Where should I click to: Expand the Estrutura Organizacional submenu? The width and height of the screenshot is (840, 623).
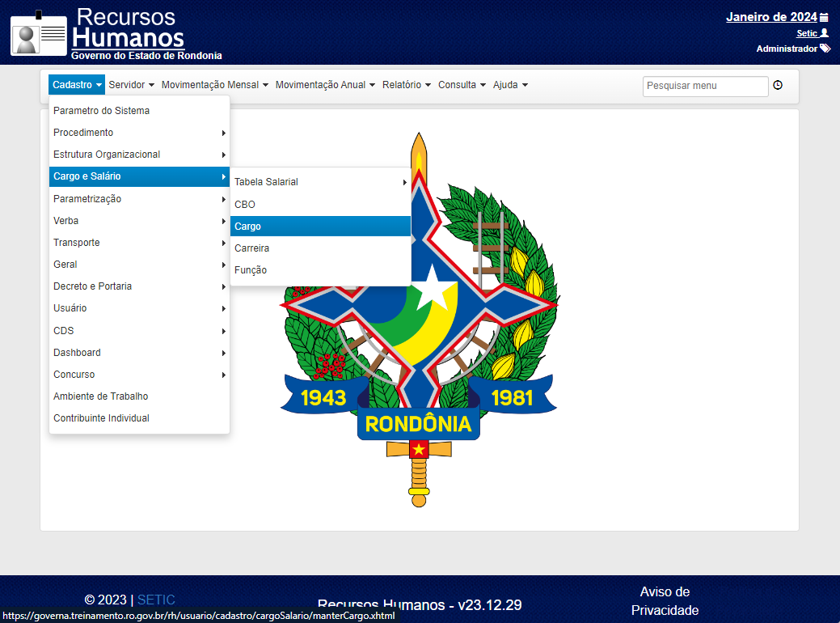pyautogui.click(x=139, y=155)
